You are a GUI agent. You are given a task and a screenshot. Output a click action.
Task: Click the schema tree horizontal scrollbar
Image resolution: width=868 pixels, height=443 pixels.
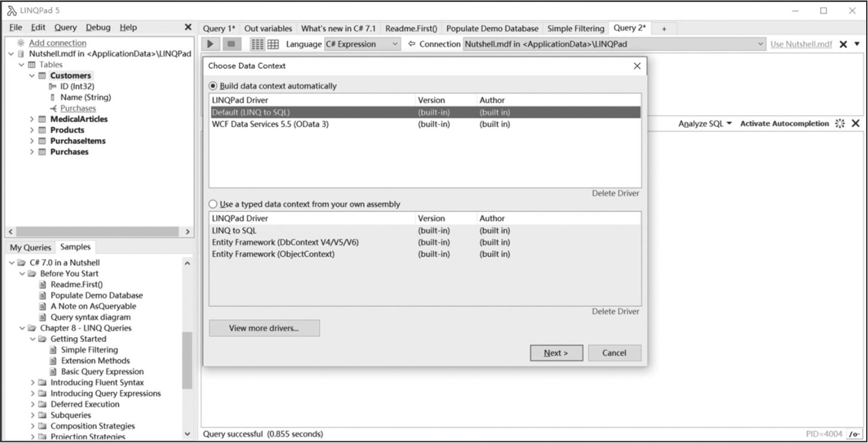coord(97,232)
